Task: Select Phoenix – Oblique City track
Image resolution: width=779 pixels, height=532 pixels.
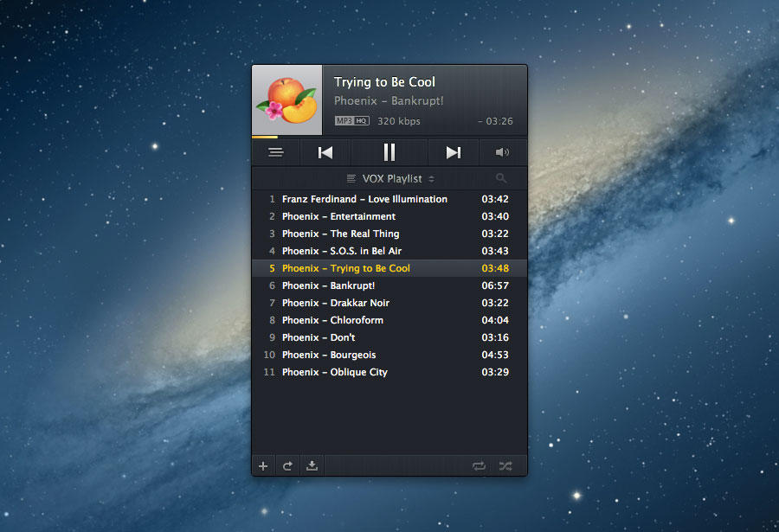Action: coord(389,372)
